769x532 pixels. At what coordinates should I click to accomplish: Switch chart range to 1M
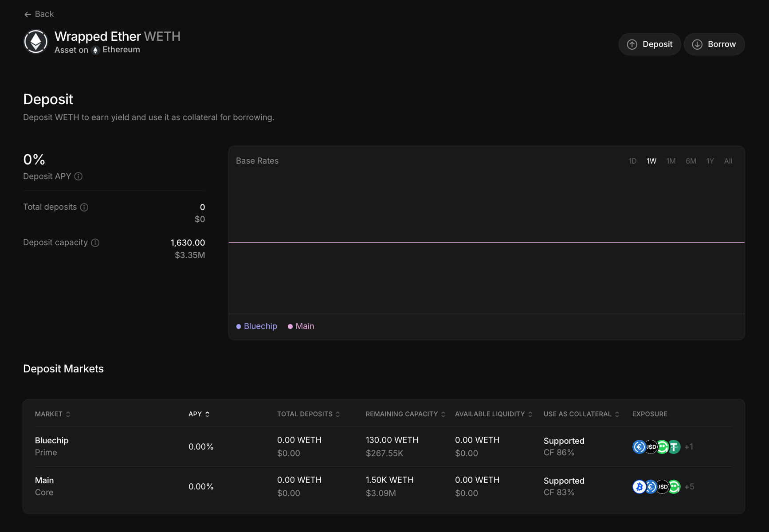coord(671,161)
